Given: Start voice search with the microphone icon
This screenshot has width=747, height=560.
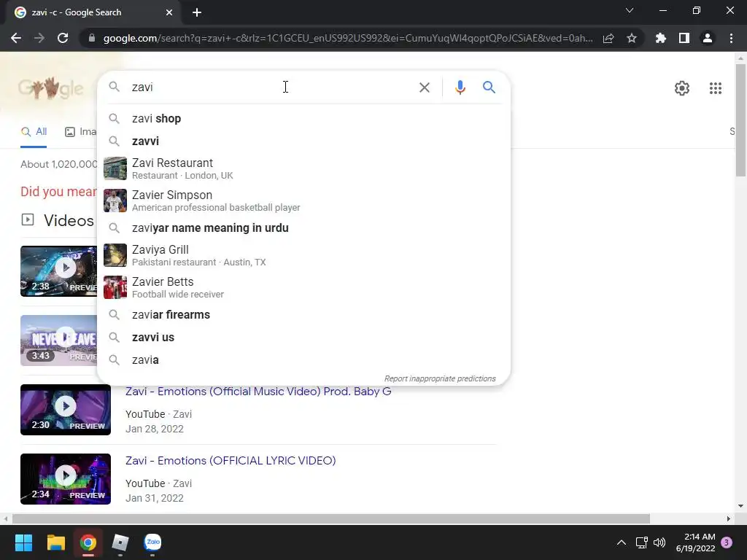Looking at the screenshot, I should coord(460,87).
